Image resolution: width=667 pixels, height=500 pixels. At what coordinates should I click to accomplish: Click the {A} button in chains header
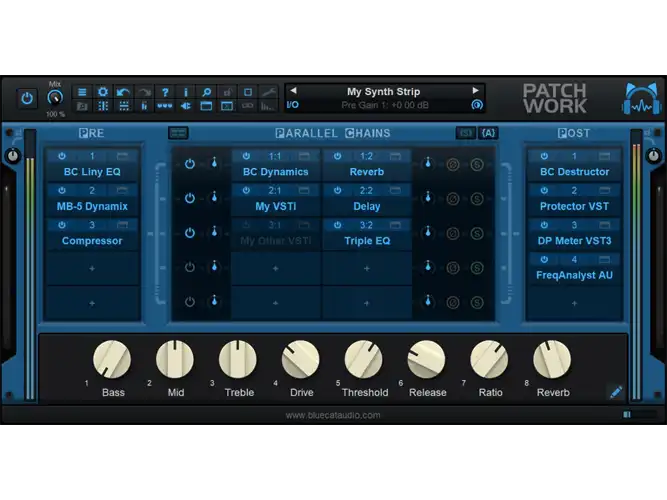(x=488, y=133)
